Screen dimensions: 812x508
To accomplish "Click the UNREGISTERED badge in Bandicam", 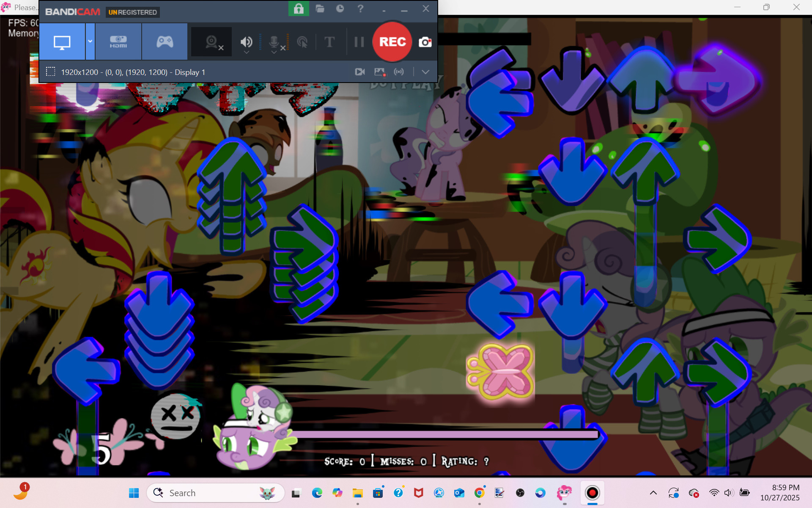I will coord(132,12).
